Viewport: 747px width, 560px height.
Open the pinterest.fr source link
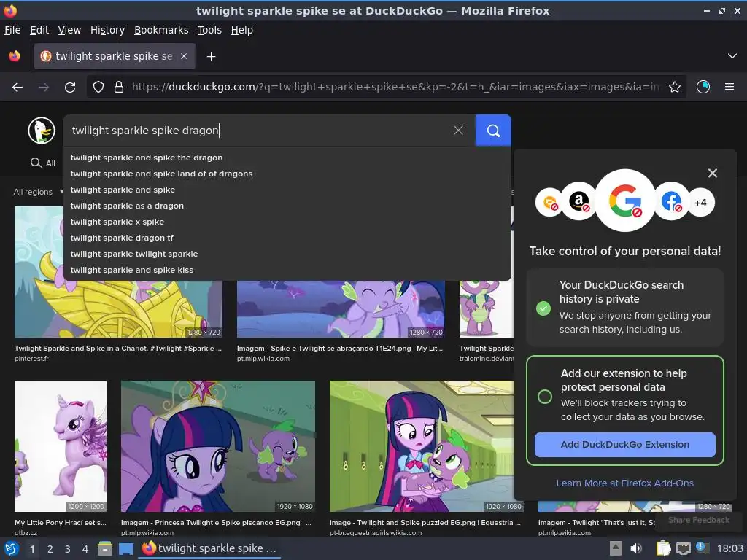click(31, 359)
